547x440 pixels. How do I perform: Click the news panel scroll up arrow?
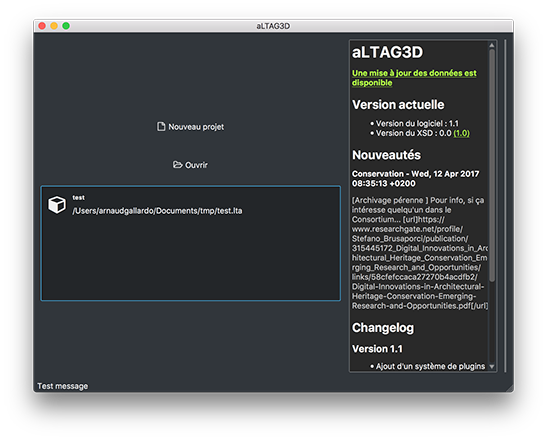[x=492, y=45]
